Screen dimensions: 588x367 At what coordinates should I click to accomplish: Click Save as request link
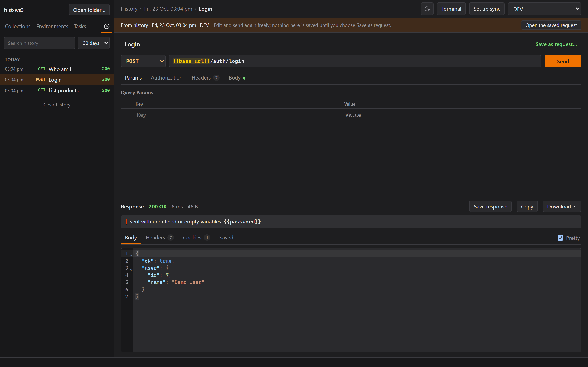click(x=556, y=44)
